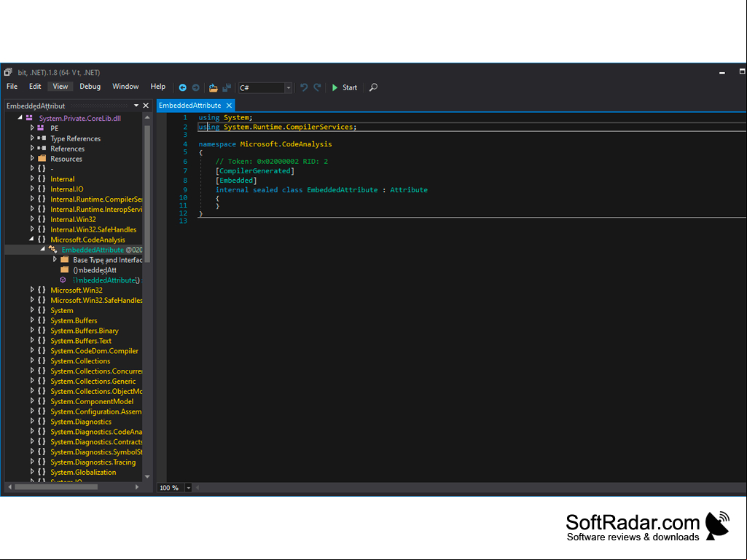Open the View menu
The image size is (747, 560).
(60, 87)
